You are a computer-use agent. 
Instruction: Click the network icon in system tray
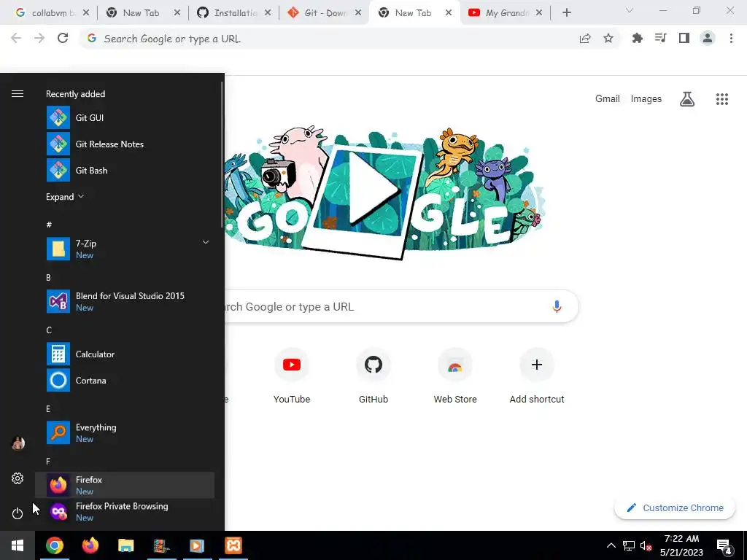click(629, 545)
